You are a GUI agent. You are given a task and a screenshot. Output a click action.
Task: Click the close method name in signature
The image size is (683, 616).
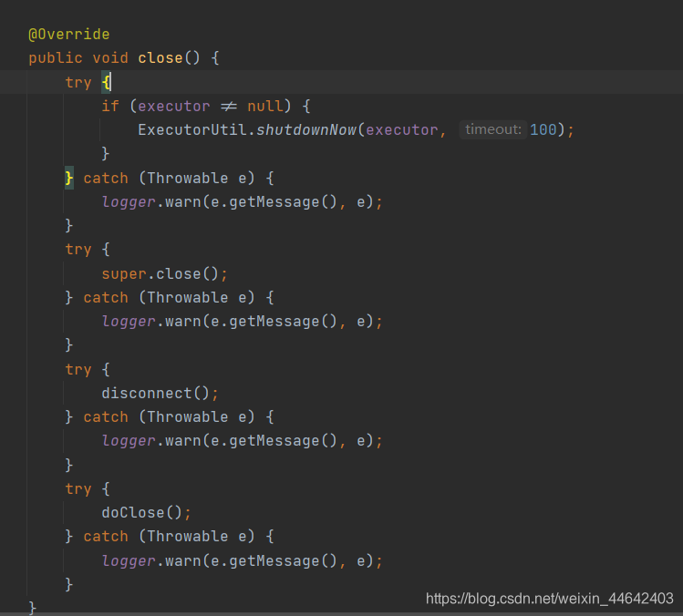click(160, 58)
